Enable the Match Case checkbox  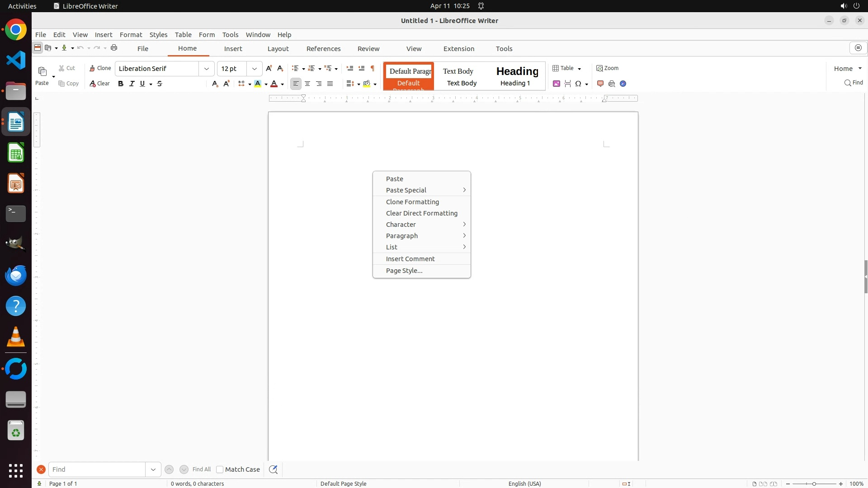pyautogui.click(x=220, y=469)
